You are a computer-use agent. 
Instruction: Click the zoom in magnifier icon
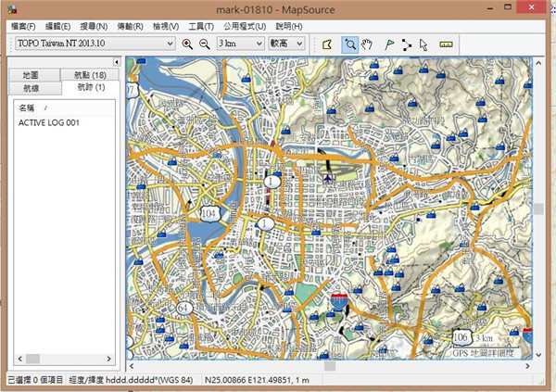click(187, 44)
